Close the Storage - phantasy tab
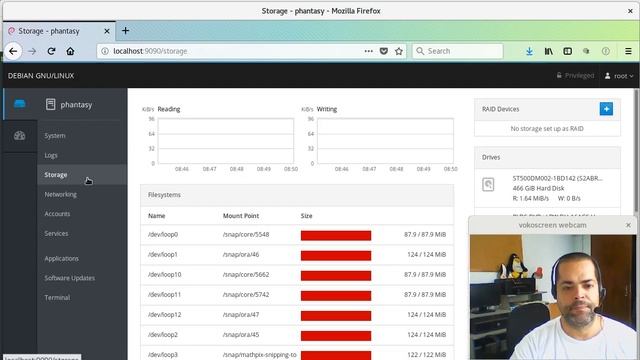This screenshot has height=360, width=640. pyautogui.click(x=107, y=31)
